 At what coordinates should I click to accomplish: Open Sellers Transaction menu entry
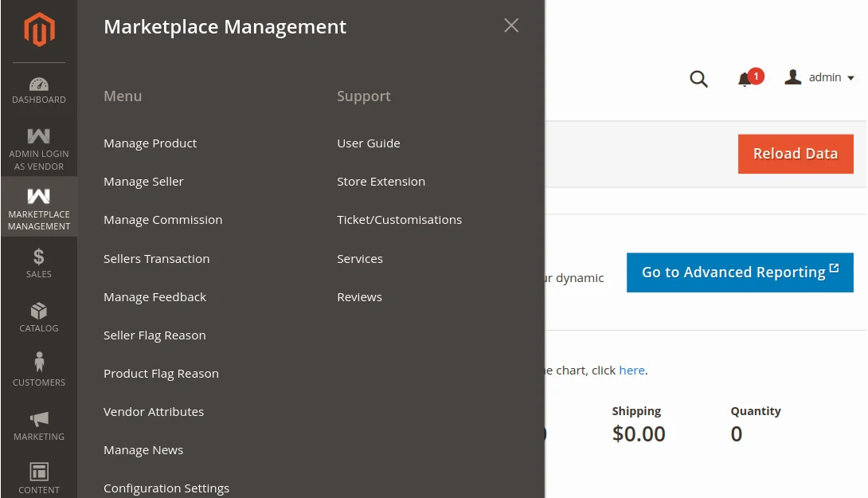tap(156, 258)
